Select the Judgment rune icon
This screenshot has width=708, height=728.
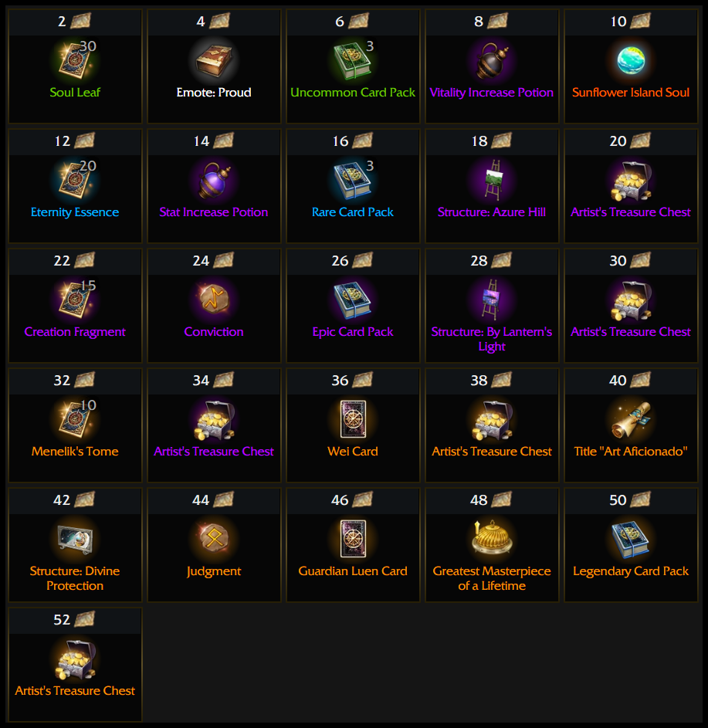[214, 540]
